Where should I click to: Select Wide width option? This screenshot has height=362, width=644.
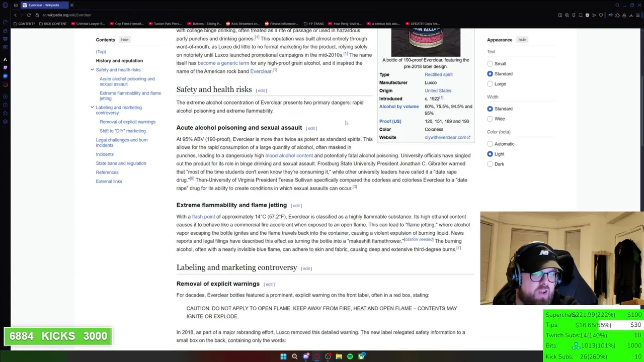coord(490,119)
